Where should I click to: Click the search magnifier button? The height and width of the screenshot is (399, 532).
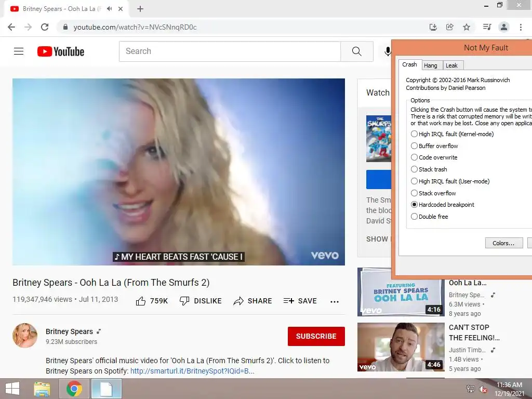coord(356,51)
